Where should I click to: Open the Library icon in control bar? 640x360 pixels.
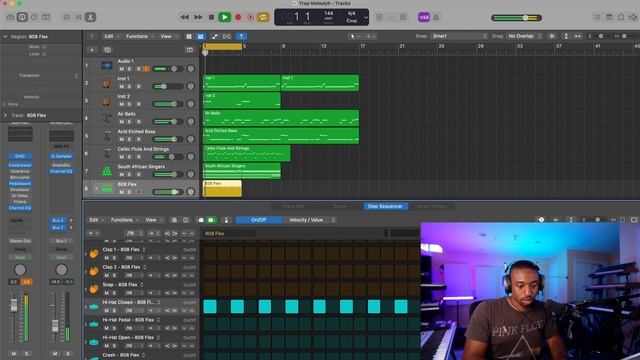click(10, 17)
